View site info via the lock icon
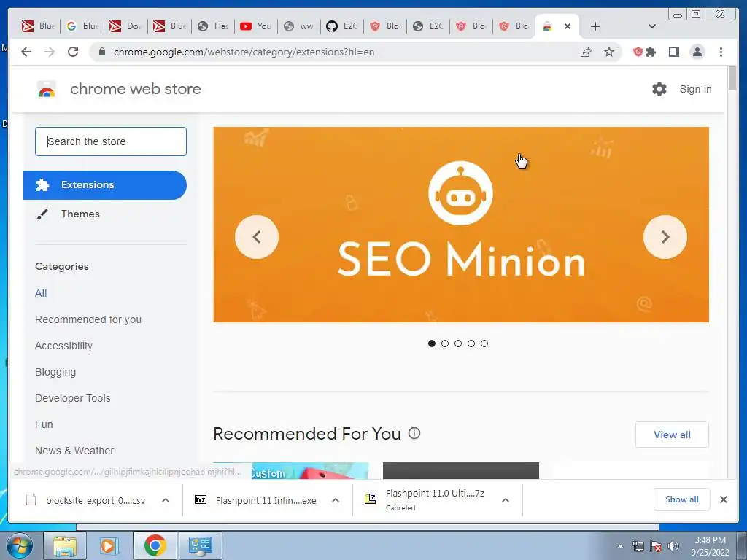Viewport: 747px width, 560px height. click(102, 52)
